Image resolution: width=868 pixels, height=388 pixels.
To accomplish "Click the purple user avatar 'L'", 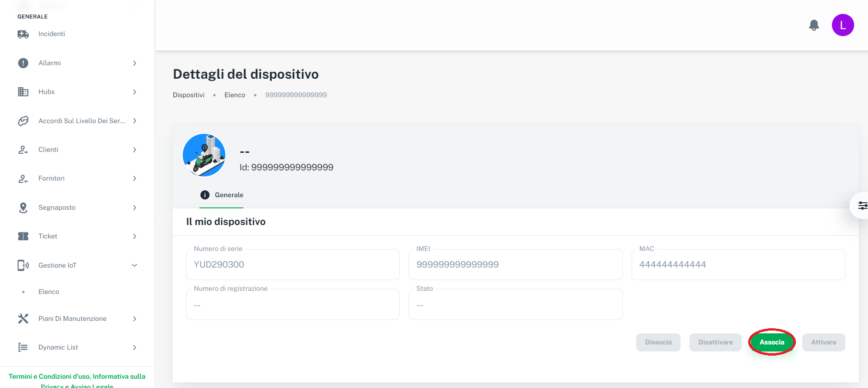I will 843,25.
